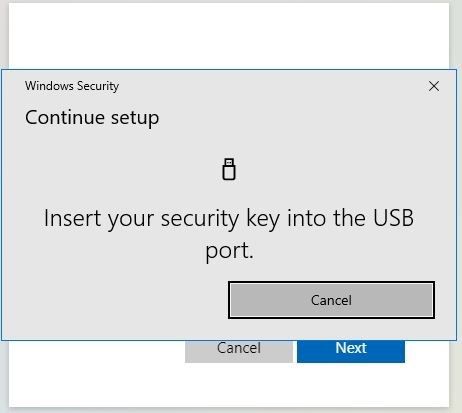Viewport: 462px width, 413px height.
Task: Click the word Insert in the instruction
Action: [x=72, y=218]
